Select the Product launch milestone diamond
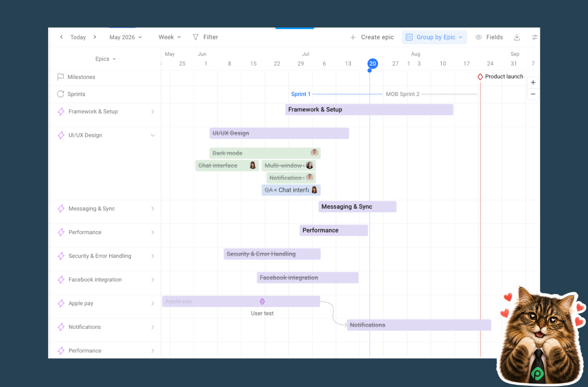 point(480,77)
